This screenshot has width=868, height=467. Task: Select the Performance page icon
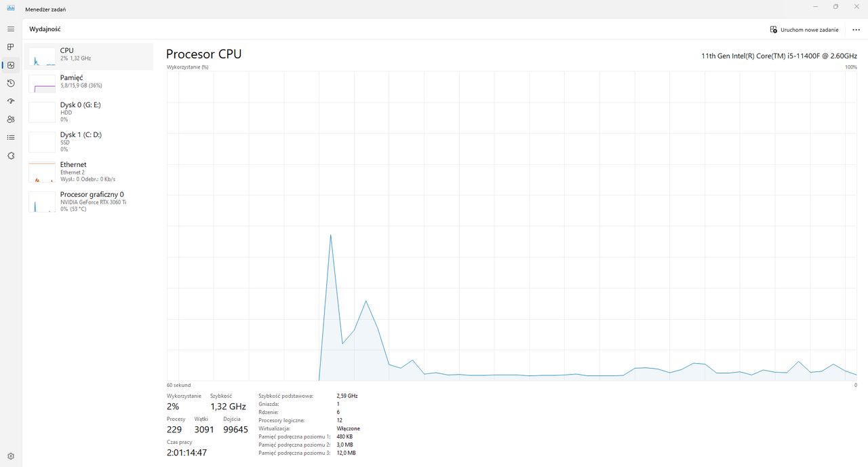pos(11,65)
